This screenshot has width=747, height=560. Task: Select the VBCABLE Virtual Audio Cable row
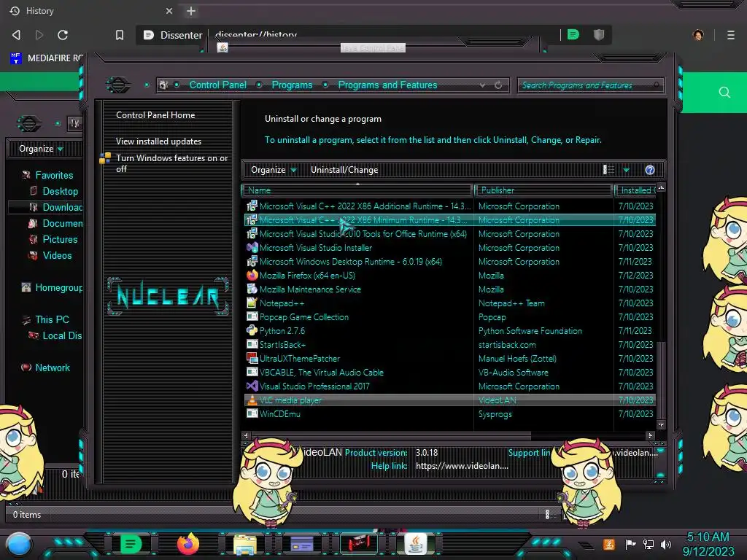pyautogui.click(x=449, y=373)
